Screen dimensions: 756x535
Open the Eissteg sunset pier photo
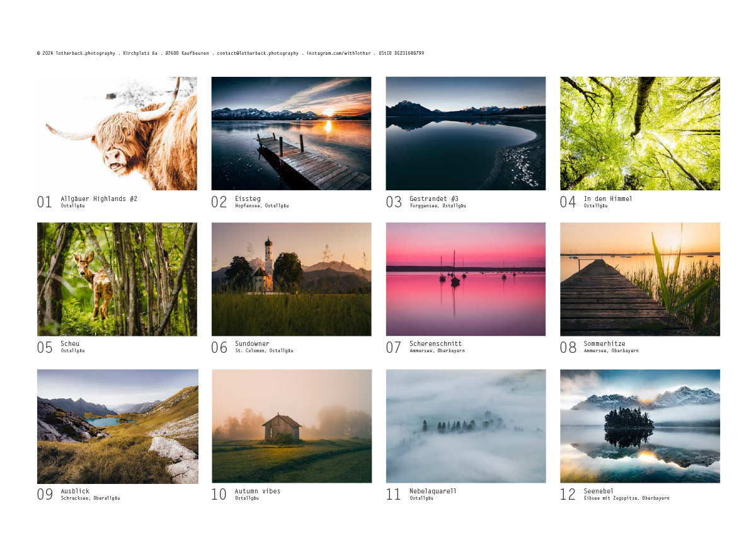click(x=291, y=134)
